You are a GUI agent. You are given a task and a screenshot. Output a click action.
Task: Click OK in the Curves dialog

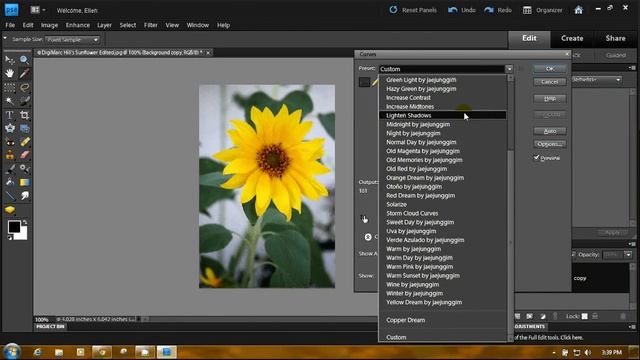click(x=549, y=69)
